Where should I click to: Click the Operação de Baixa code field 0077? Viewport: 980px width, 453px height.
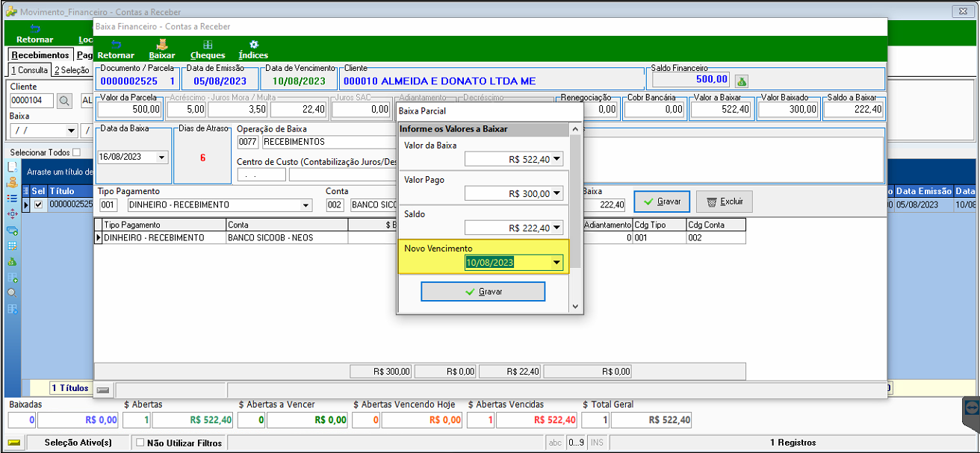pyautogui.click(x=247, y=142)
